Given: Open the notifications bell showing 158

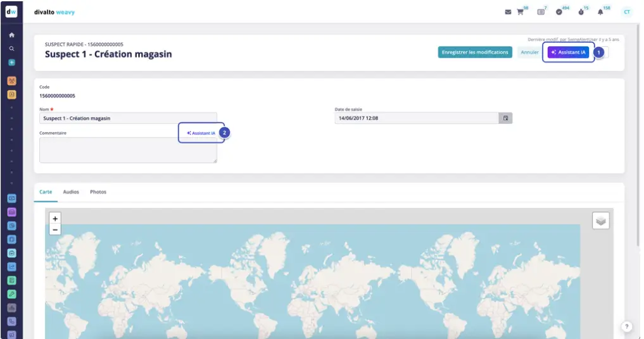Looking at the screenshot, I should (x=600, y=12).
